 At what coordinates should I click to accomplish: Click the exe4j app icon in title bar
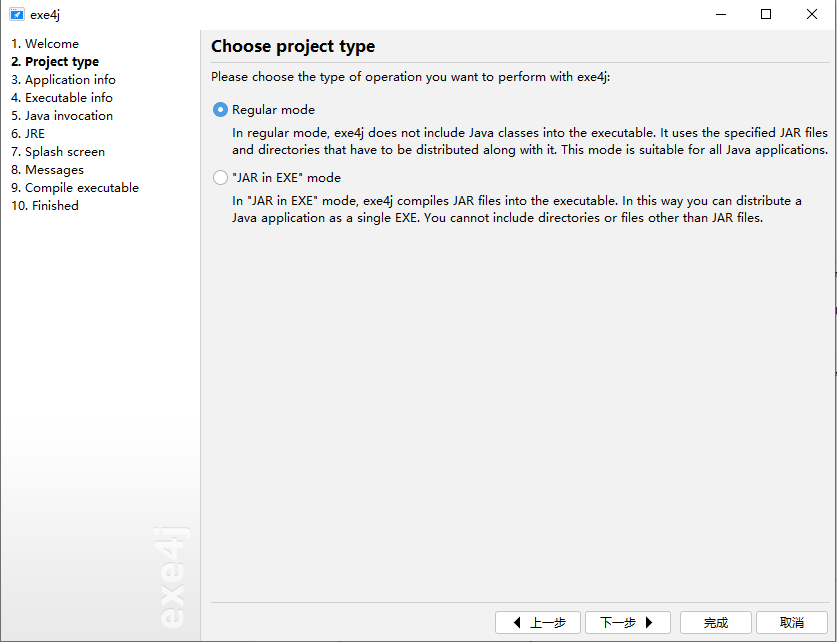click(17, 14)
